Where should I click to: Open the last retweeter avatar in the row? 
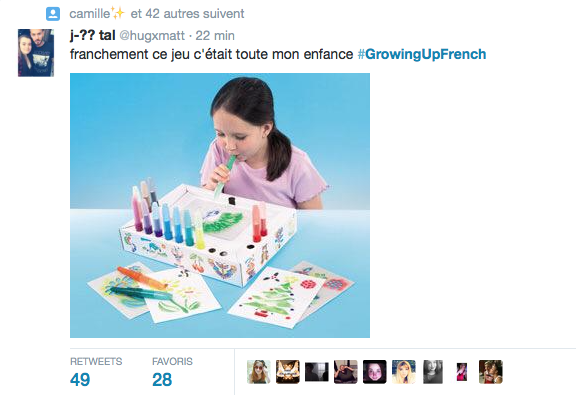coord(491,372)
